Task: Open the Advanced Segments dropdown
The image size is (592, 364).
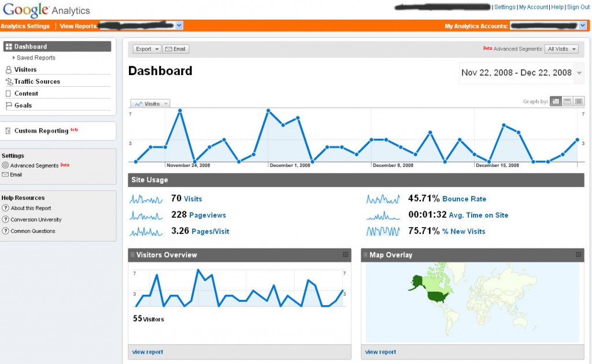Action: pos(561,49)
